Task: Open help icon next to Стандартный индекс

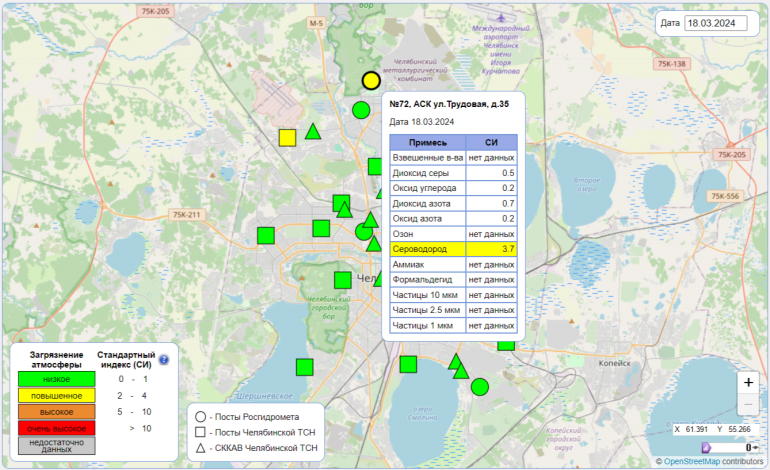Action: point(164,359)
